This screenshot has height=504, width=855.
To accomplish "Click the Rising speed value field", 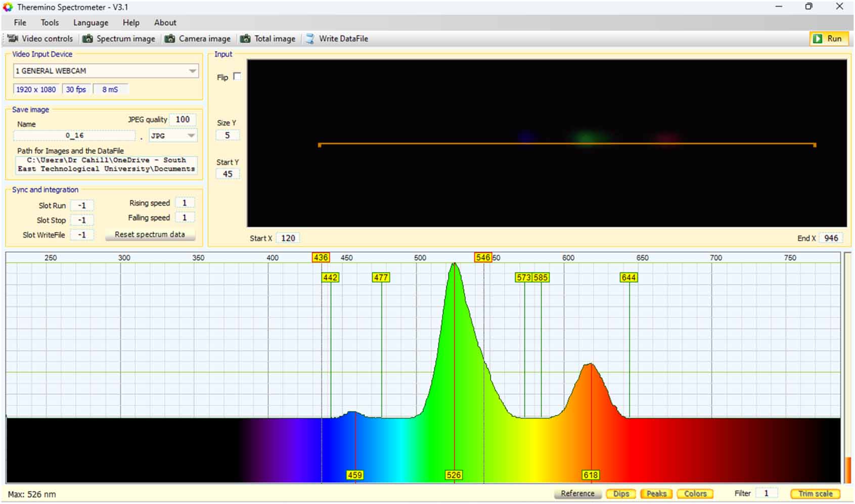I will coord(185,203).
